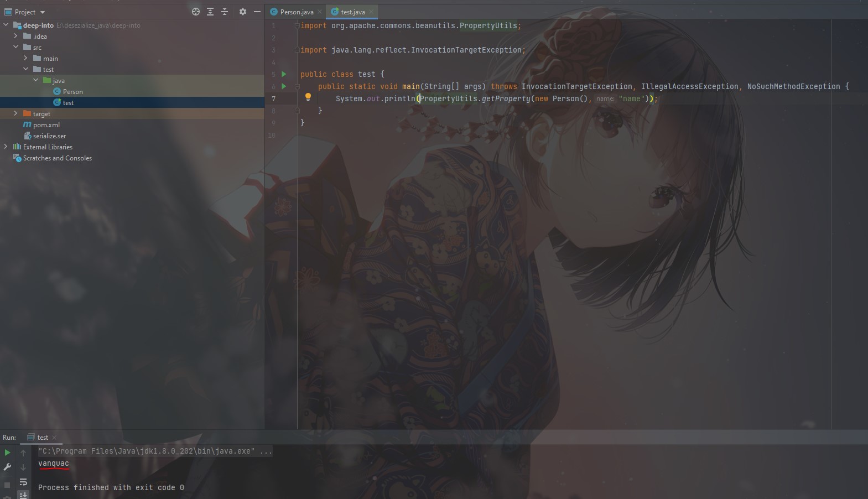Click NoSuchMethodException in throws clause
Image resolution: width=868 pixels, height=499 pixels.
click(793, 86)
